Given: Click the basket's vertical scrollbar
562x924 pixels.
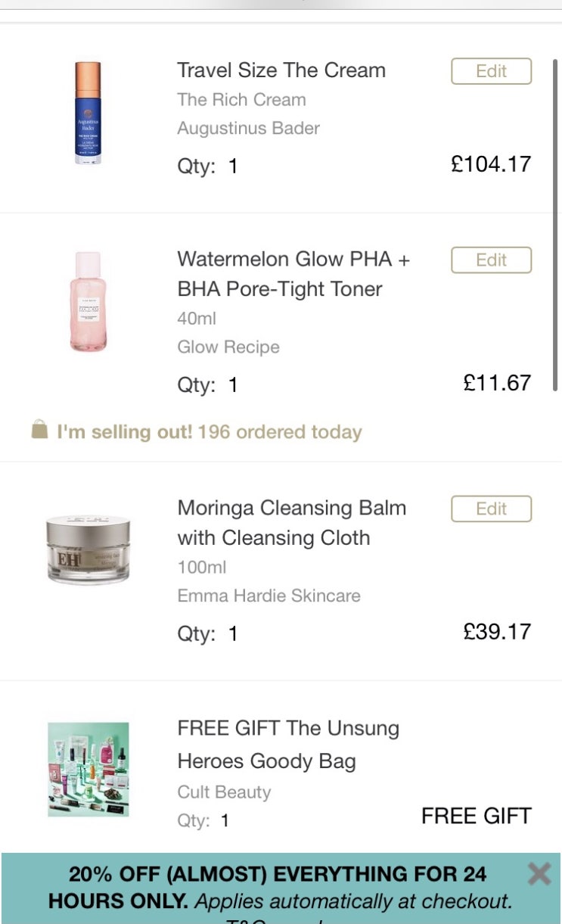Looking at the screenshot, I should pyautogui.click(x=556, y=227).
